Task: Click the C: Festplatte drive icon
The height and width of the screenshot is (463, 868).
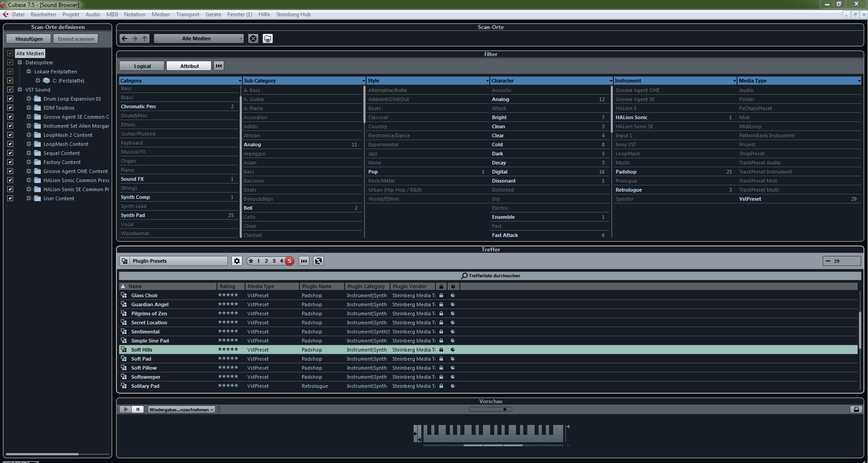Action: 46,81
